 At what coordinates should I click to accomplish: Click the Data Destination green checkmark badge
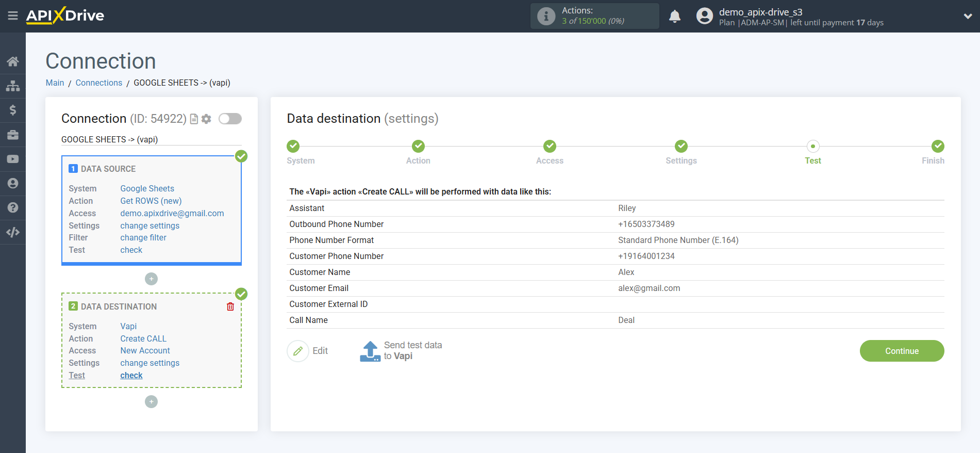click(241, 294)
